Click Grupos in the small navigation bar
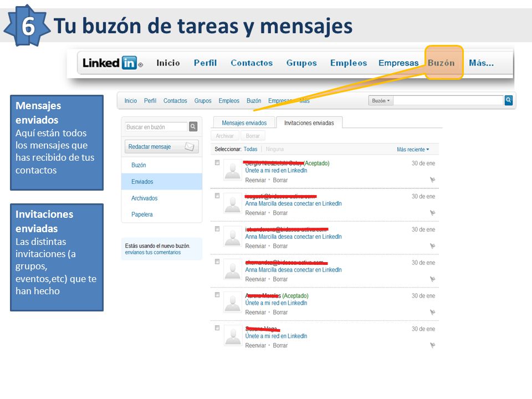532x399 pixels. 203,101
